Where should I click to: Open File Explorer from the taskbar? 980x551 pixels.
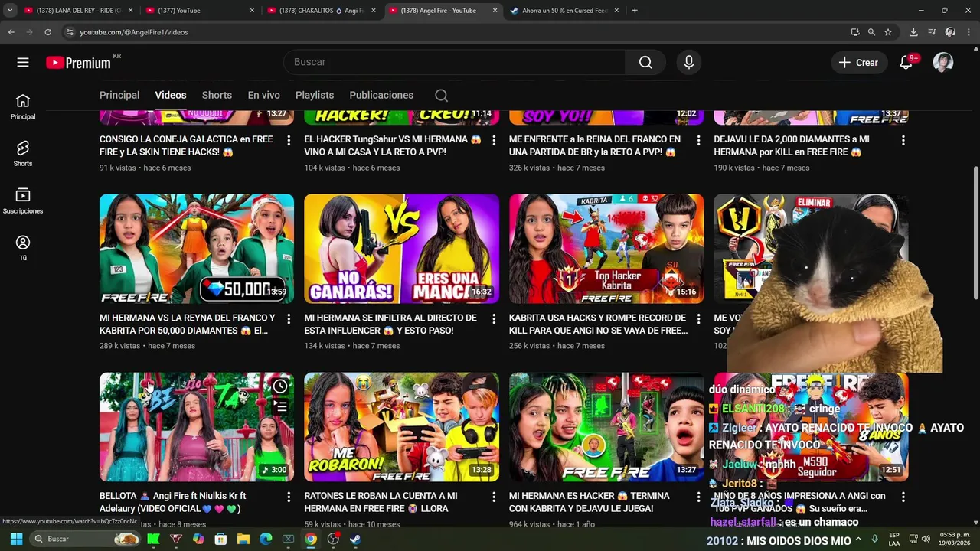click(243, 539)
